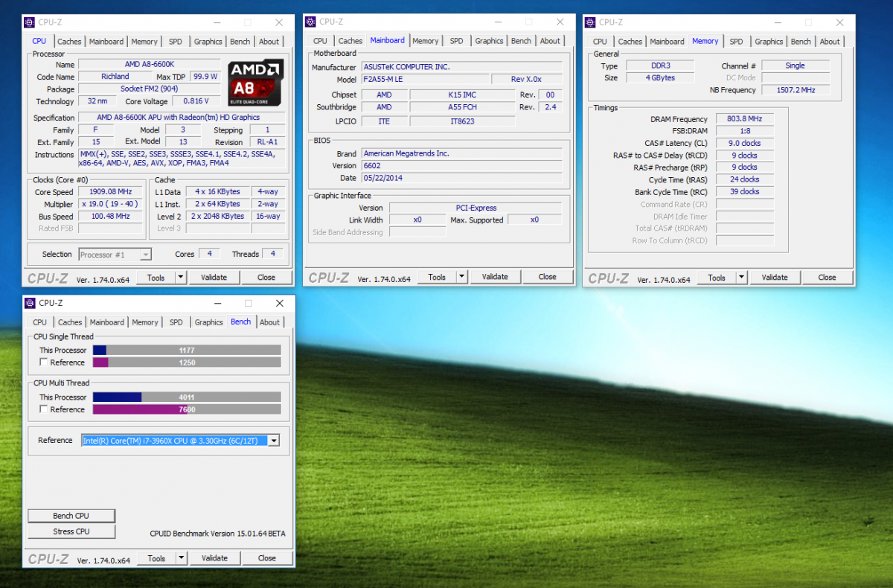Click the purple Reference multi thread bar (7600)
The image size is (893, 588).
click(187, 409)
